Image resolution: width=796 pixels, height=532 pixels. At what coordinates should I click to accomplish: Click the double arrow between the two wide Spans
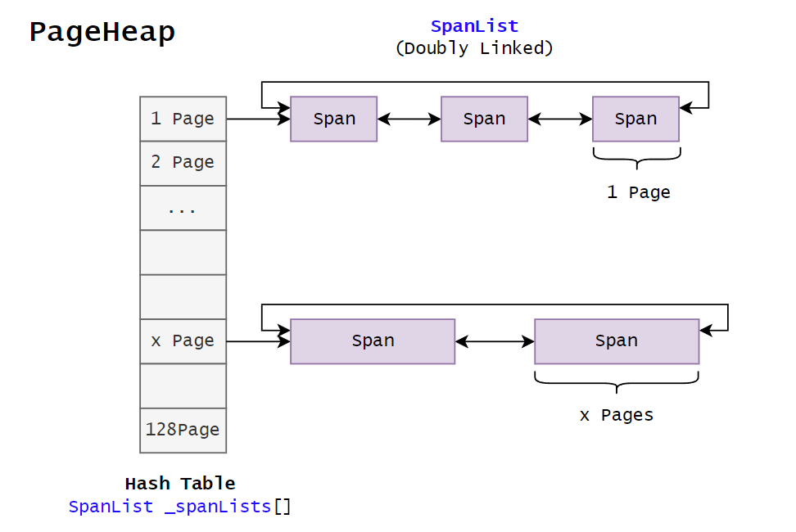point(495,341)
